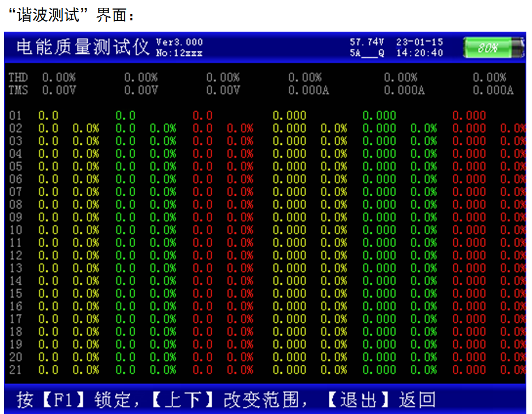Click the 电能质量测试仪 title text
532x414 pixels.
pos(83,48)
